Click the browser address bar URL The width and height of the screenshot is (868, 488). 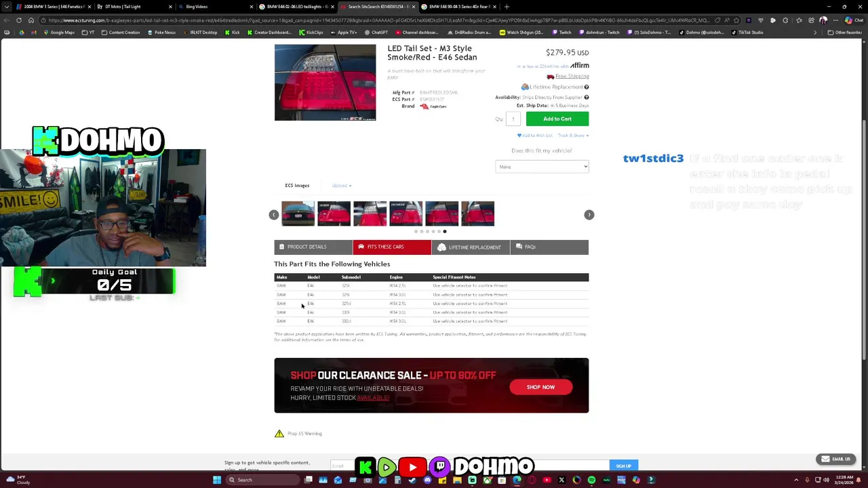(380, 20)
